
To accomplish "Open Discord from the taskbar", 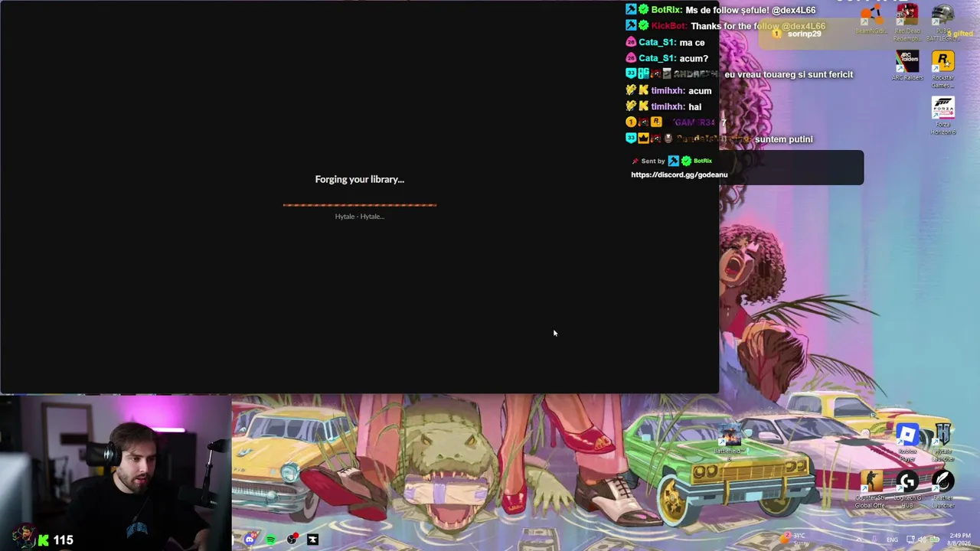I will pos(250,540).
